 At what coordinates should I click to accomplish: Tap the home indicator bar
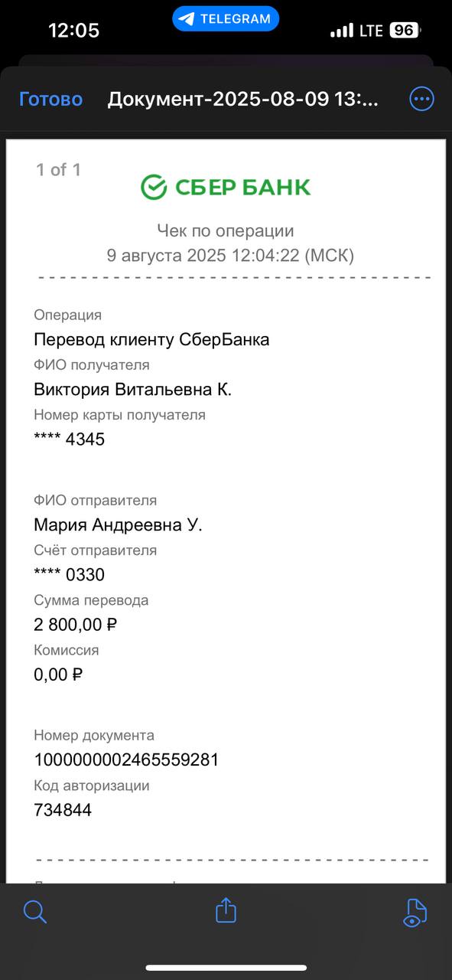click(226, 968)
